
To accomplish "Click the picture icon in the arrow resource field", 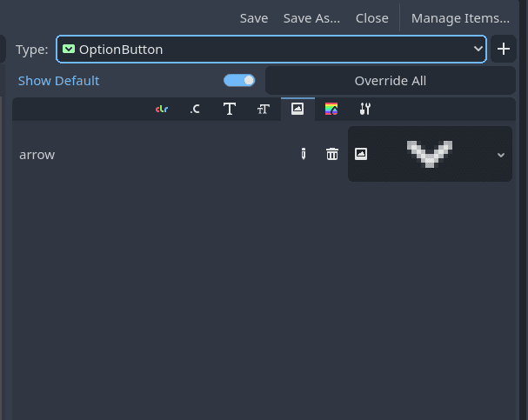I will click(x=361, y=154).
